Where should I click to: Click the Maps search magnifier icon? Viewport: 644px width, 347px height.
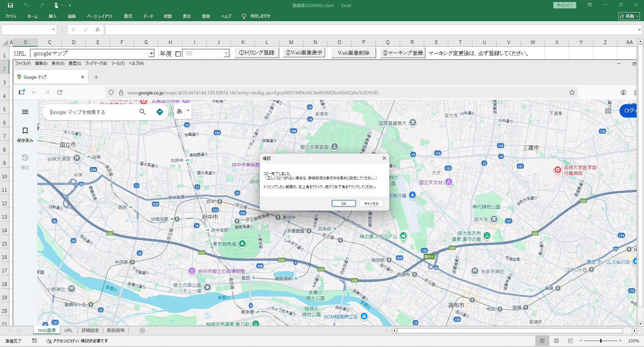click(x=143, y=112)
